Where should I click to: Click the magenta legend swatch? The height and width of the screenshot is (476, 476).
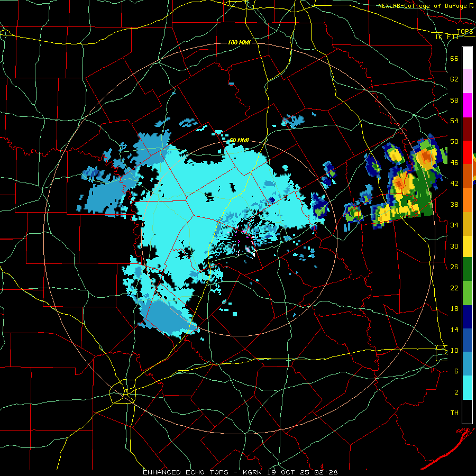467,105
